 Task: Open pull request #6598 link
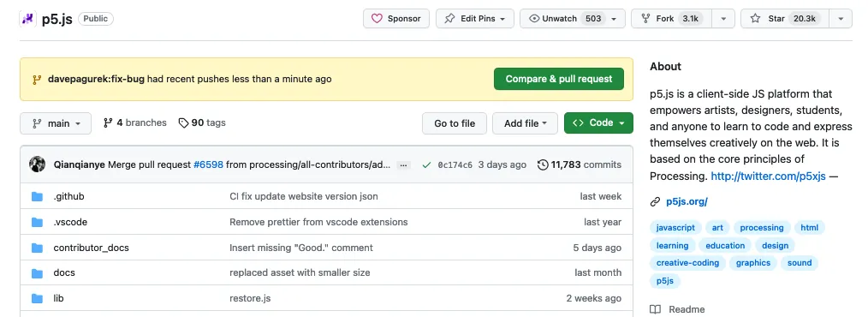pyautogui.click(x=208, y=164)
